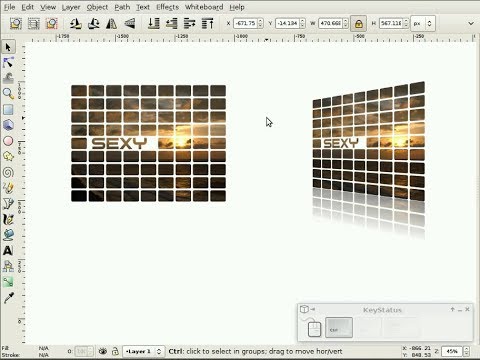Viewport: 480px width, 360px height.
Task: Select the Tweak tool
Action: 8,78
